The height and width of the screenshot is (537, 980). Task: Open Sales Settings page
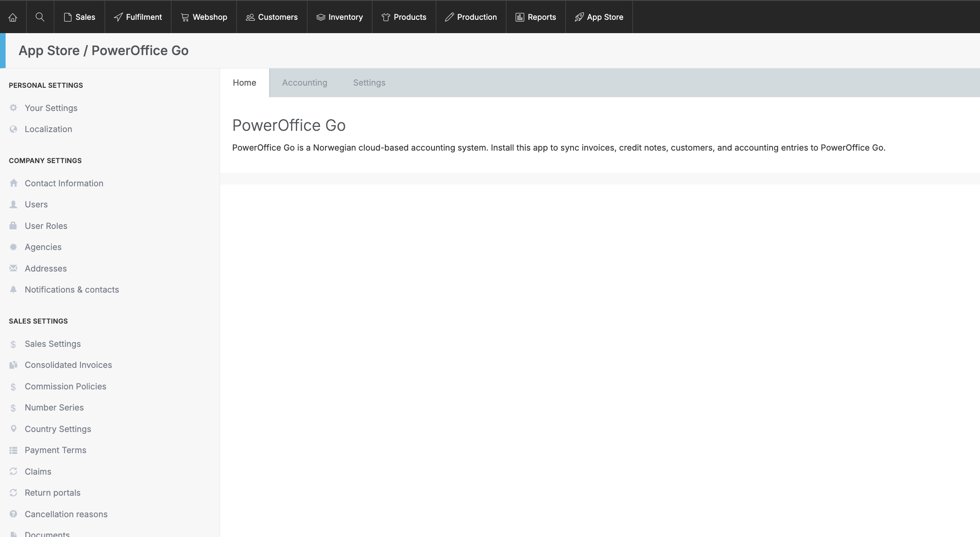click(53, 344)
